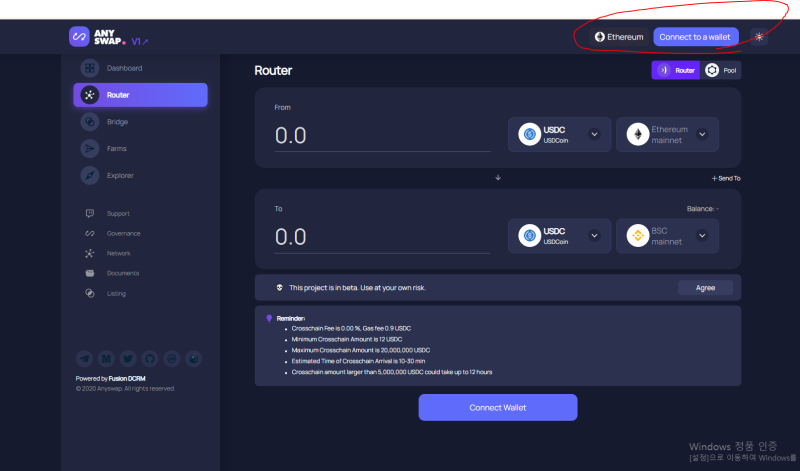
Task: Click the To amount input field
Action: 383,237
